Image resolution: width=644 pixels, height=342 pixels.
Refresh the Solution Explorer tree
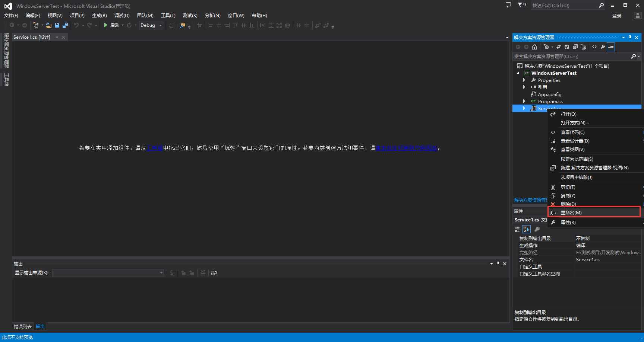[x=567, y=47]
